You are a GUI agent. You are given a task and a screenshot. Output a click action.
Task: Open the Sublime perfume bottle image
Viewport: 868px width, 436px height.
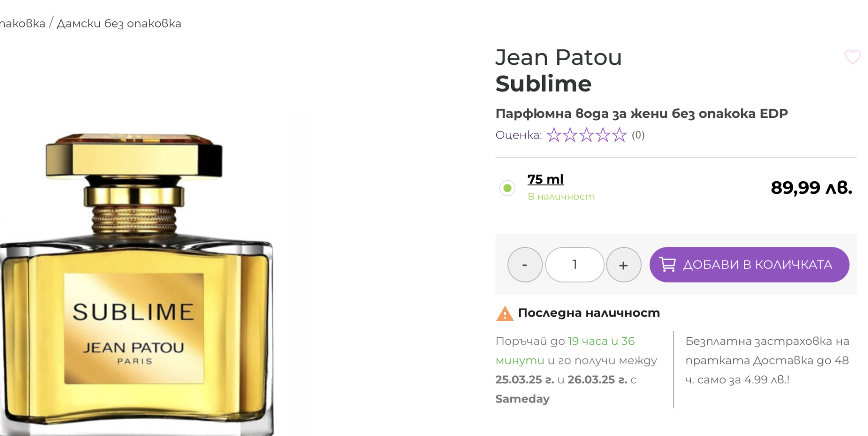click(x=136, y=280)
